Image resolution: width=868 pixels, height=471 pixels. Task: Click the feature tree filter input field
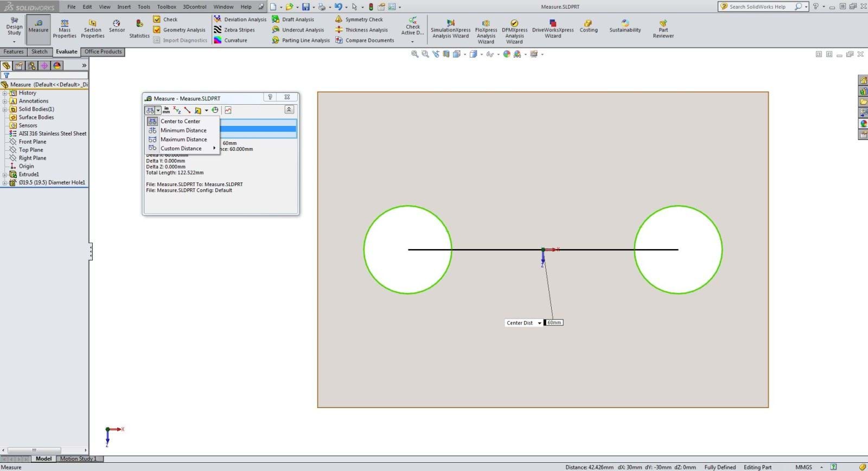pos(48,75)
